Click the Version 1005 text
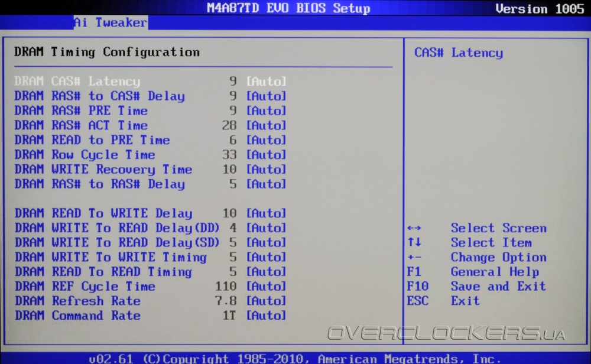 540,9
